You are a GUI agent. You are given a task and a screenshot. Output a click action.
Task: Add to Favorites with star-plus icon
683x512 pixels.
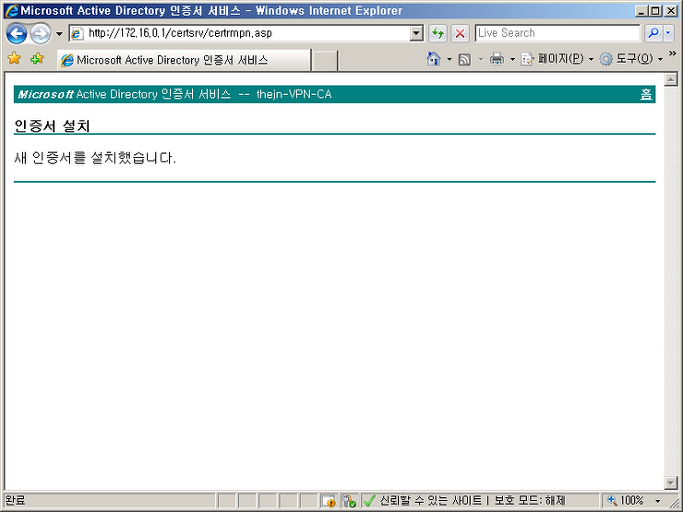(37, 58)
